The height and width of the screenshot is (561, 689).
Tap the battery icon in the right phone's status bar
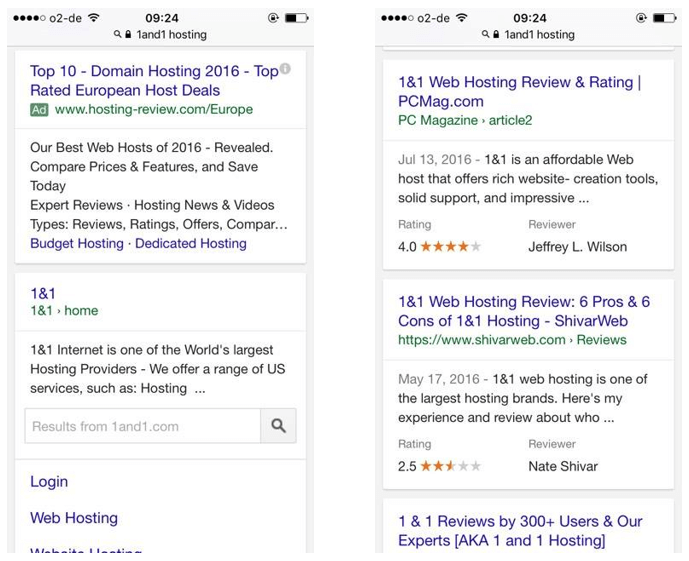[x=664, y=18]
